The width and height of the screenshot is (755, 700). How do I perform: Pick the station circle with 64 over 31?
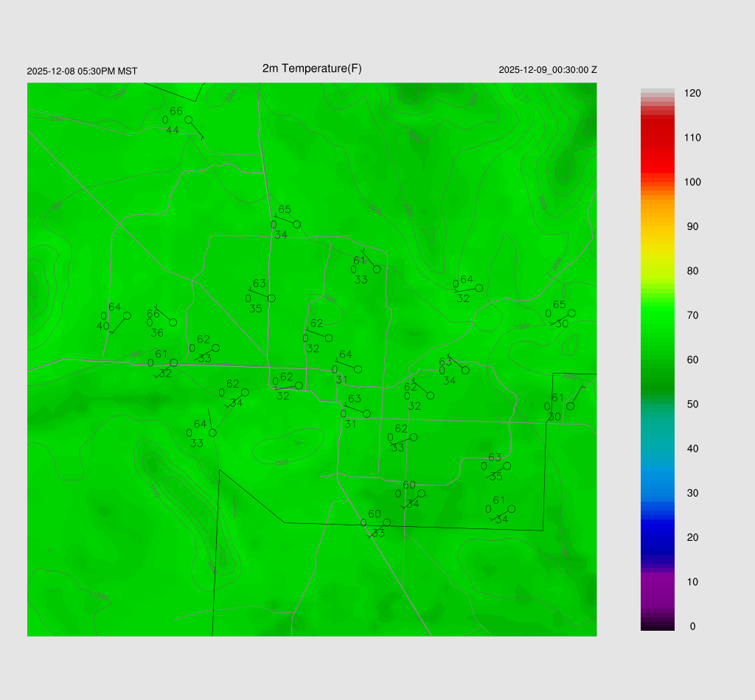(358, 369)
